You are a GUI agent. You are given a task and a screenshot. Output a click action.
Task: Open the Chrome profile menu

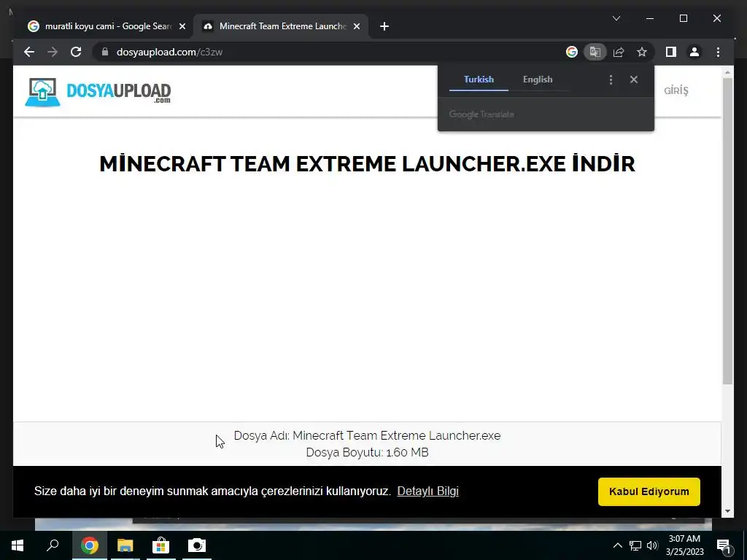click(x=694, y=52)
